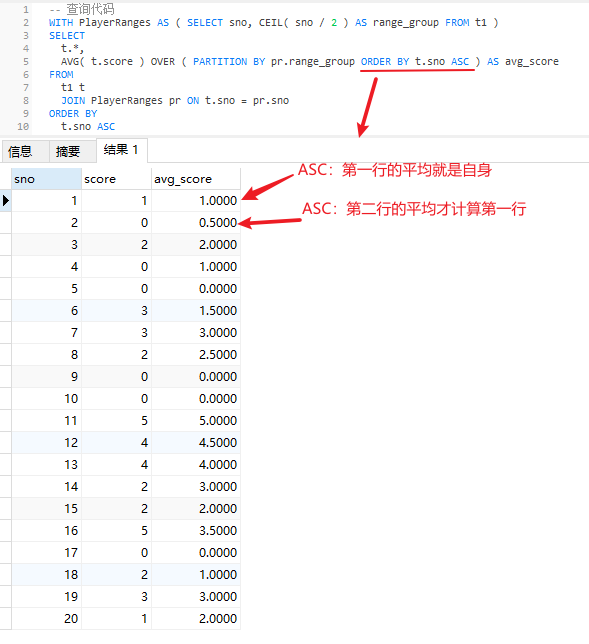This screenshot has width=589, height=644.
Task: Click avg_score alias at end of line 5
Action: (532, 62)
